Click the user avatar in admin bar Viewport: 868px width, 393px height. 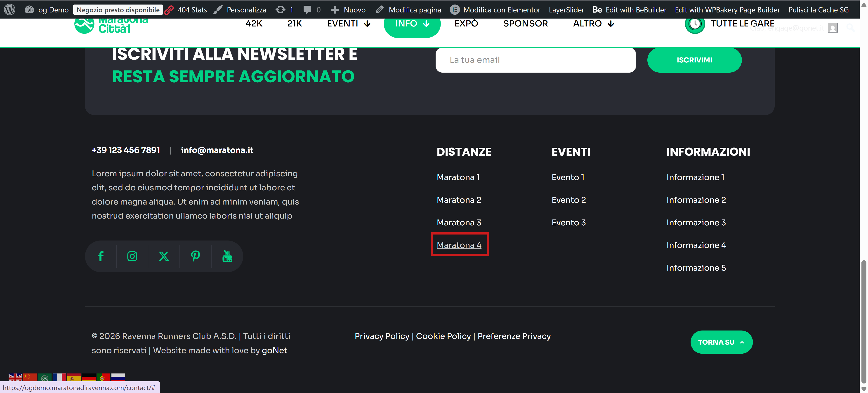[832, 28]
